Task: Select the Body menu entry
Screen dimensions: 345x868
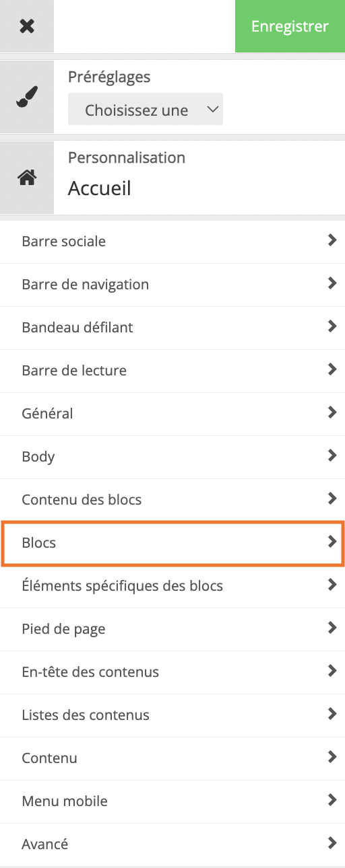Action: click(172, 457)
